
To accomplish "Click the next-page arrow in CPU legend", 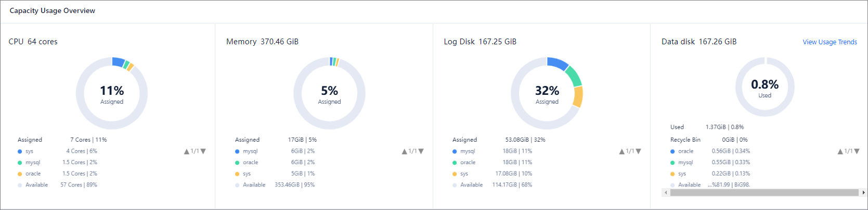I will (x=203, y=152).
